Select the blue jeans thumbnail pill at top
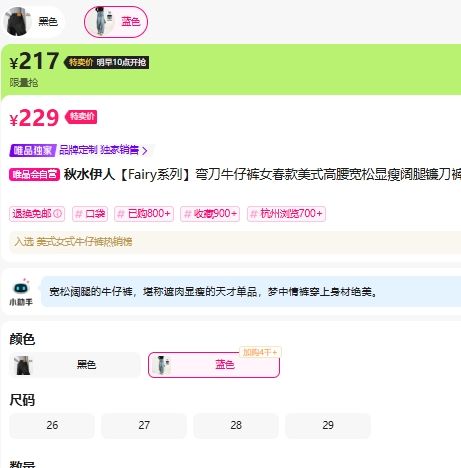Image resolution: width=461 pixels, height=468 pixels. click(x=116, y=22)
